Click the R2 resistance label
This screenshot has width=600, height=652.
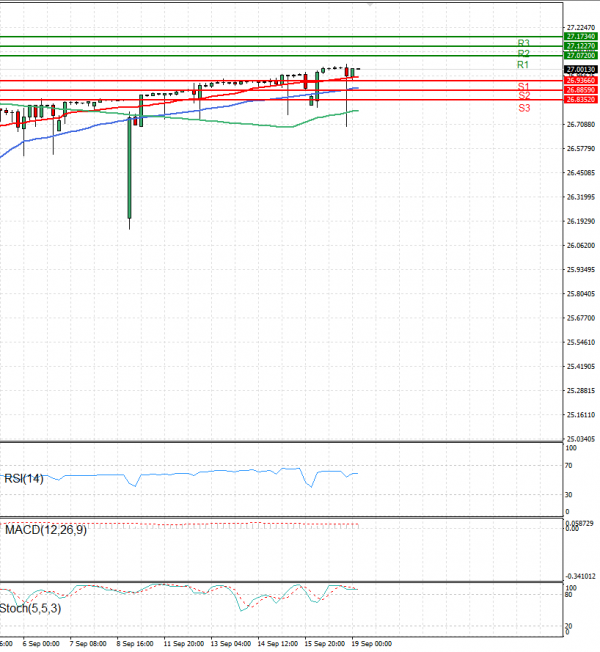pyautogui.click(x=523, y=53)
